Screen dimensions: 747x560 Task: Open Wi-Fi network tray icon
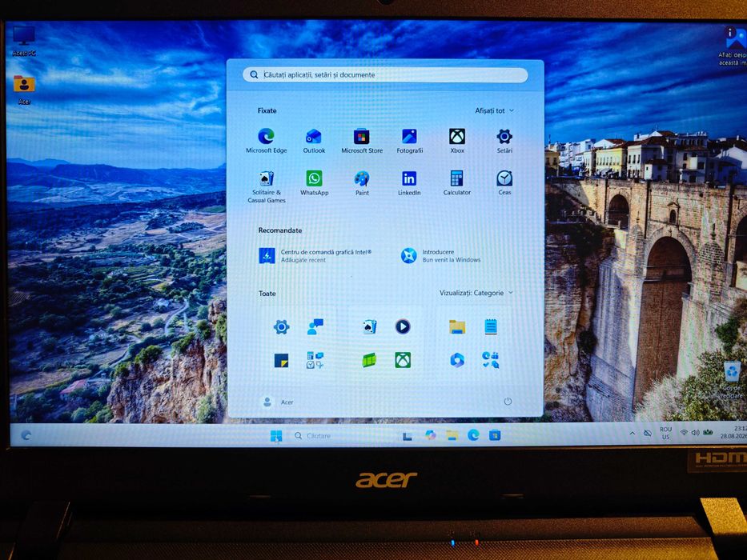(x=684, y=432)
